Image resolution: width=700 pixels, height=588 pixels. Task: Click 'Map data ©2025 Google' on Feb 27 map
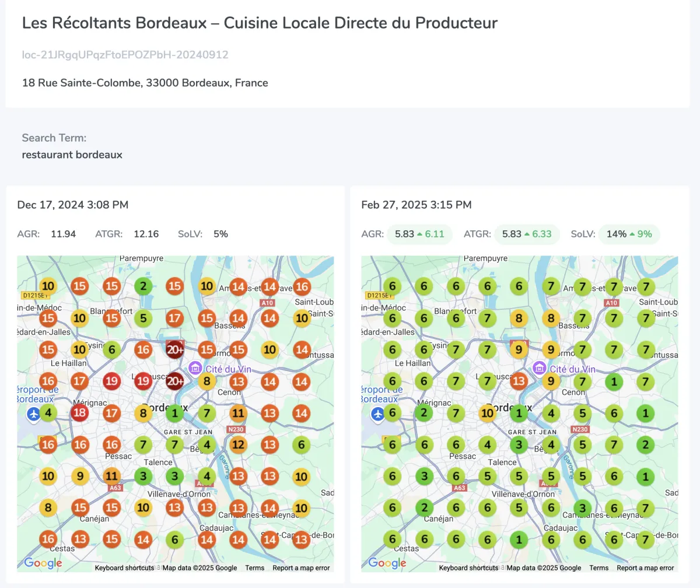544,568
